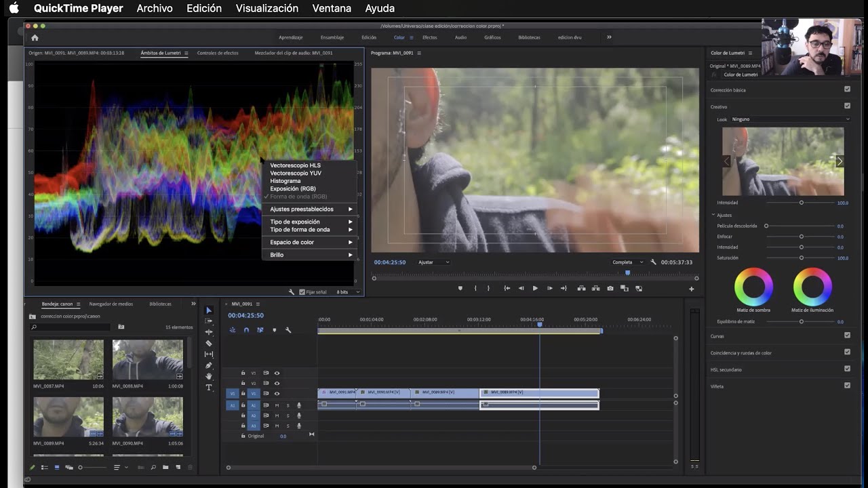868x488 pixels.
Task: Click the search icon at Project panel bottom
Action: 153,467
